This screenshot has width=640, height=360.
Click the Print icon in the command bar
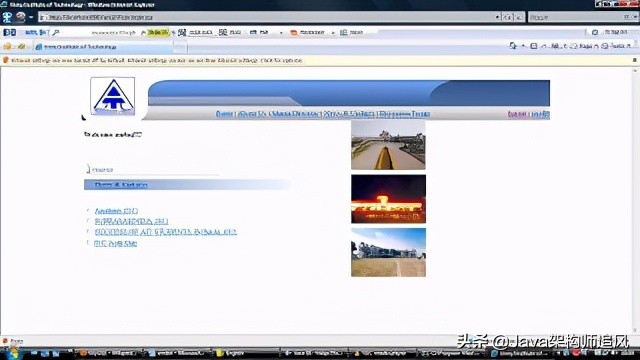pos(555,46)
